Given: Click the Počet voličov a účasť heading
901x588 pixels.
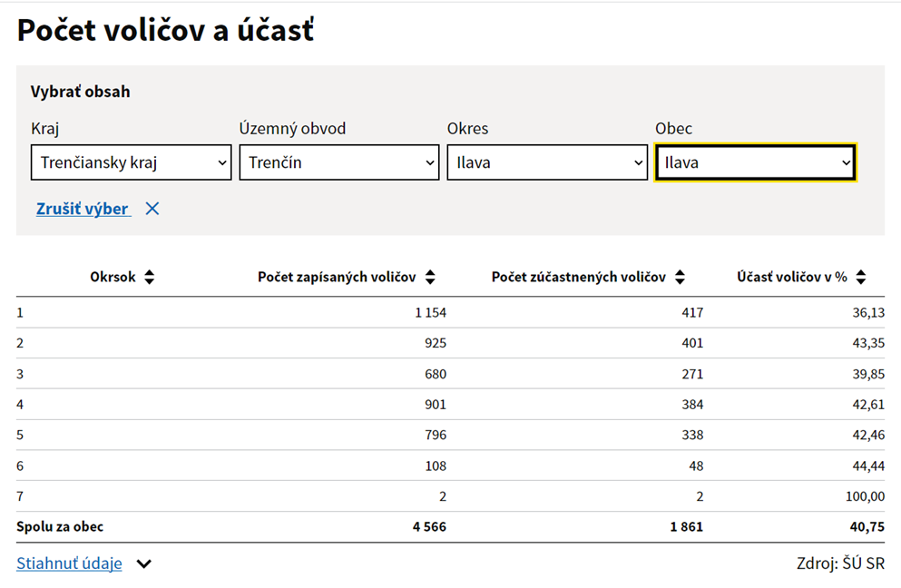Looking at the screenshot, I should (165, 31).
